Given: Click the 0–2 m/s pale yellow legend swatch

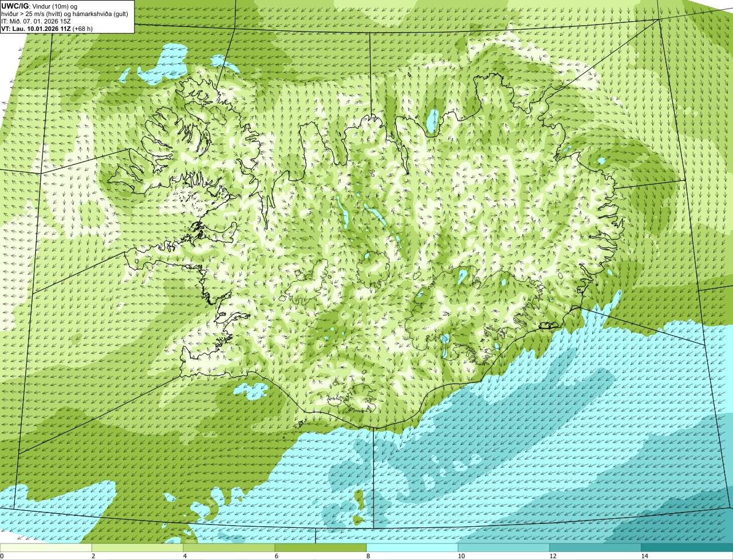Looking at the screenshot, I should pyautogui.click(x=46, y=547).
